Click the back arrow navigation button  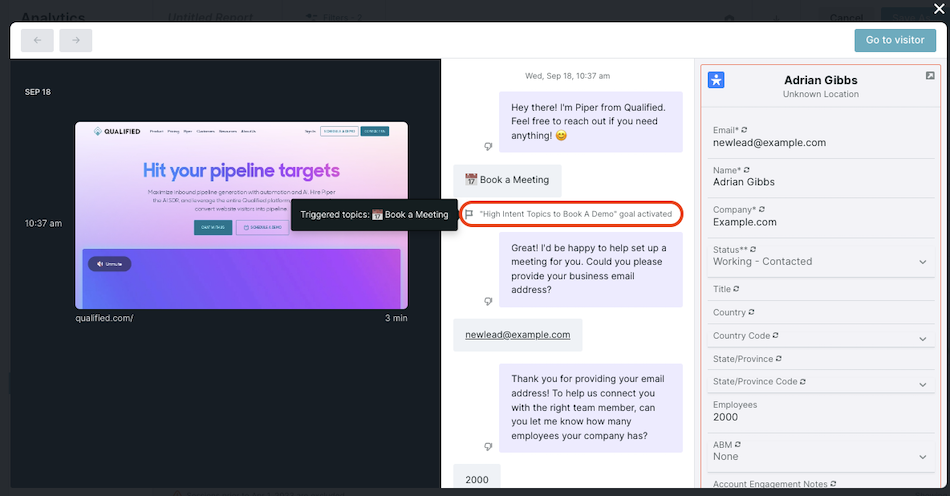[37, 40]
